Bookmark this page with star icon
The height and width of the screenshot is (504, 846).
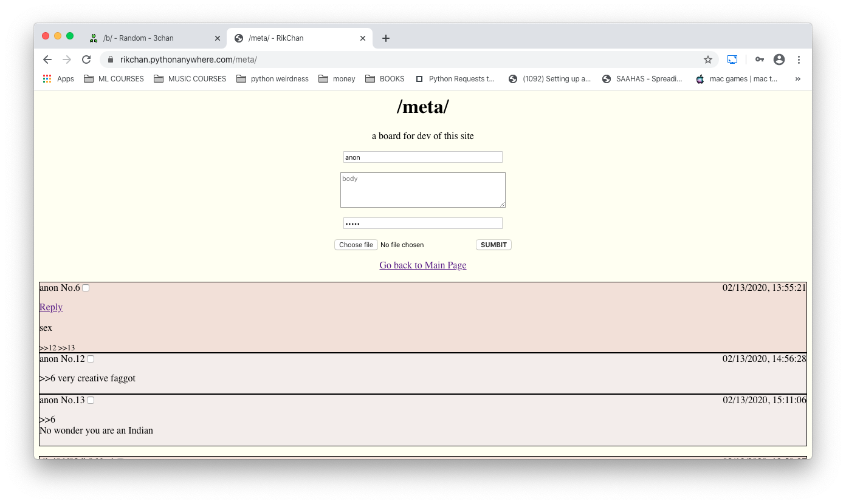coord(707,60)
